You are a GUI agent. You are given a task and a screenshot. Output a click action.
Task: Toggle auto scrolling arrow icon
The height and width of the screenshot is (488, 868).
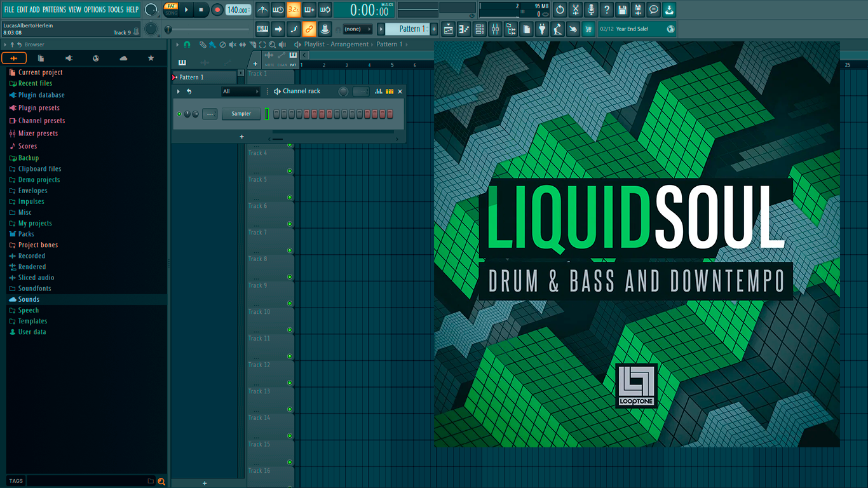pos(278,29)
